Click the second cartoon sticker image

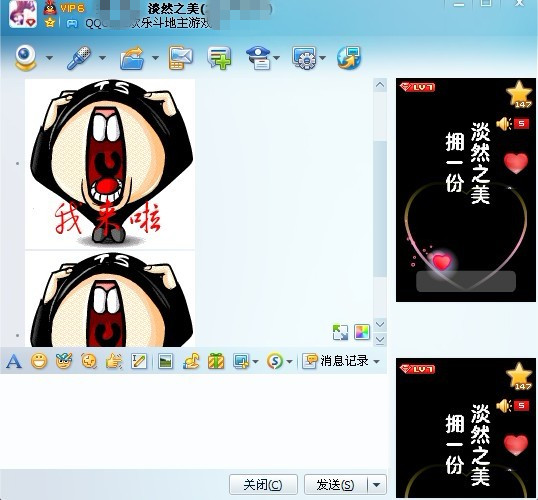[110, 299]
